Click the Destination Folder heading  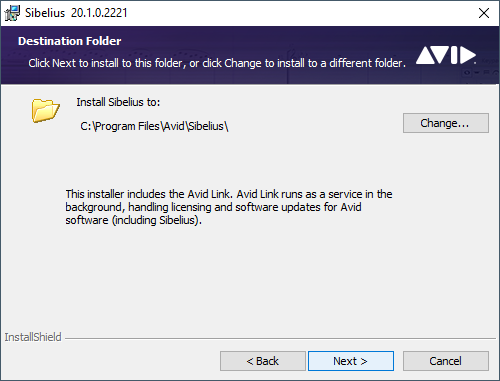(x=69, y=41)
